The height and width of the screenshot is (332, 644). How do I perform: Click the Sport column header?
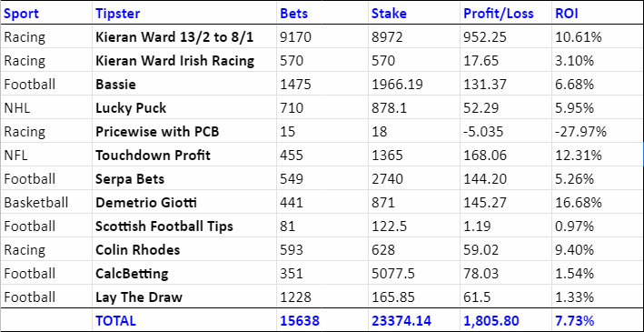tap(46, 13)
